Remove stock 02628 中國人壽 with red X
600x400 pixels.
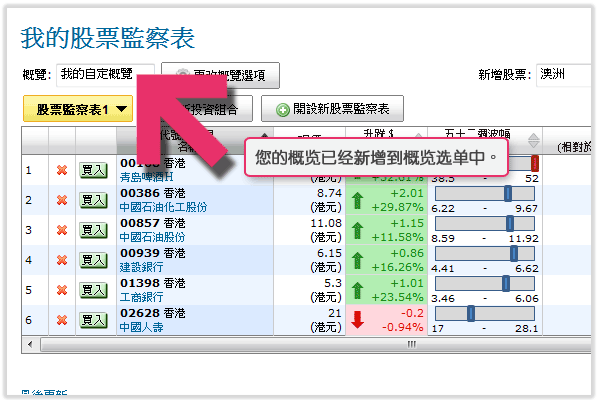click(62, 320)
